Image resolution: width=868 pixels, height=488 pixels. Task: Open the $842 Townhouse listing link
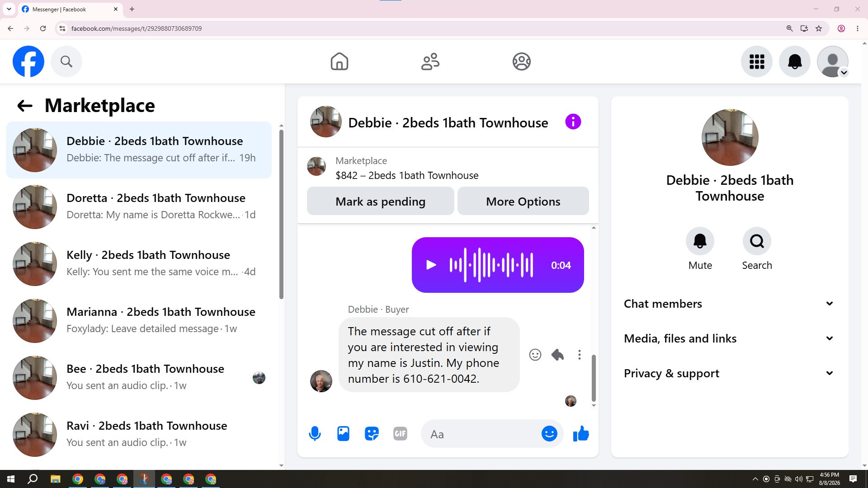click(x=407, y=175)
